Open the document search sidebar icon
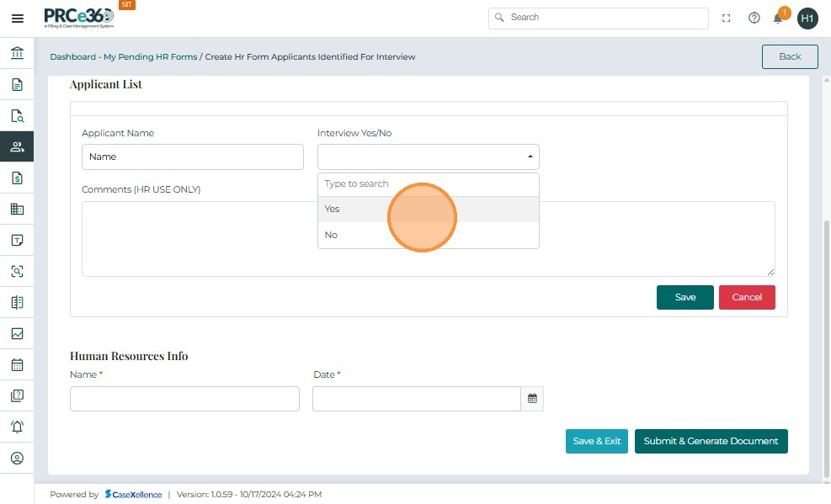 (17, 115)
